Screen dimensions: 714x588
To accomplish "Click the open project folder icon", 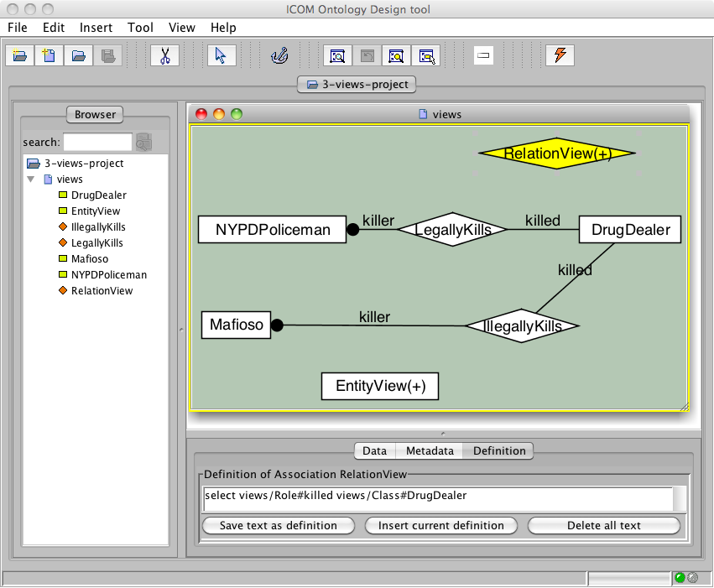I will [78, 55].
